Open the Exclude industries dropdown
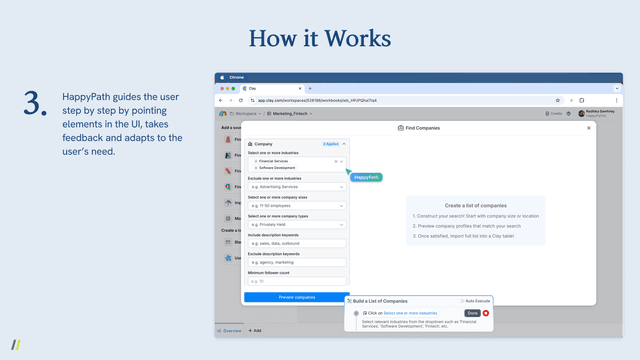This screenshot has width=640, height=360. pos(297,187)
